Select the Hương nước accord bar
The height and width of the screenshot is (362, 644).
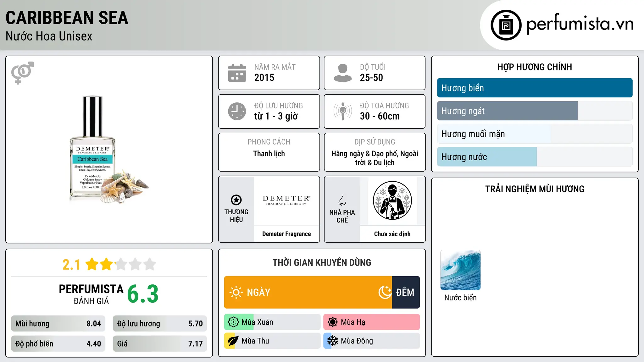[x=535, y=157]
